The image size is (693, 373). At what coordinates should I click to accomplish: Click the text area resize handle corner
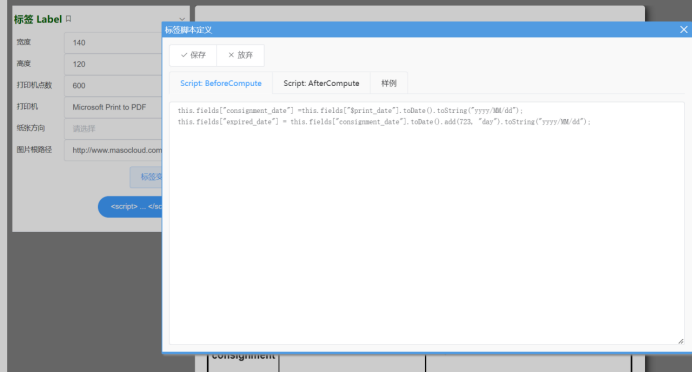[x=680, y=341]
